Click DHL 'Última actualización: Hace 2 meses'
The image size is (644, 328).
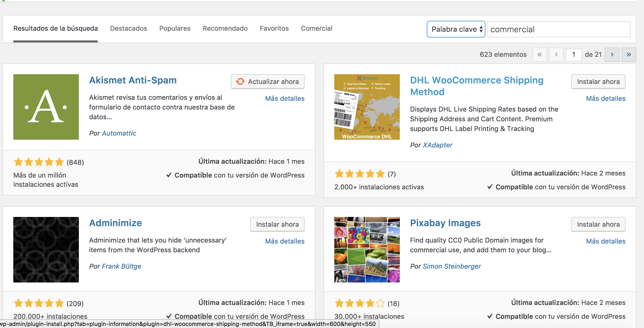point(568,173)
